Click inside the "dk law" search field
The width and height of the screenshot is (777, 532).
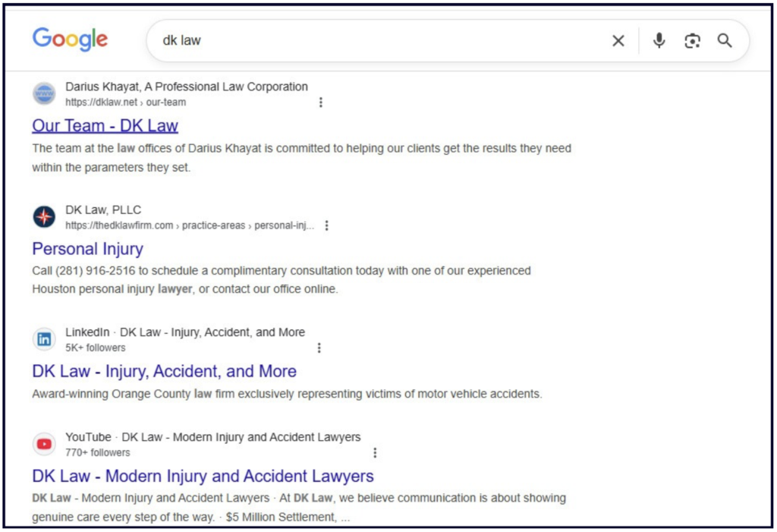379,41
